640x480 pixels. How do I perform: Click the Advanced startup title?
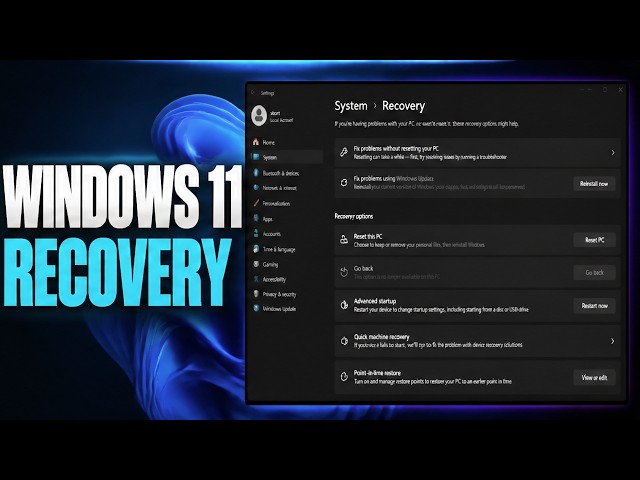pos(375,301)
